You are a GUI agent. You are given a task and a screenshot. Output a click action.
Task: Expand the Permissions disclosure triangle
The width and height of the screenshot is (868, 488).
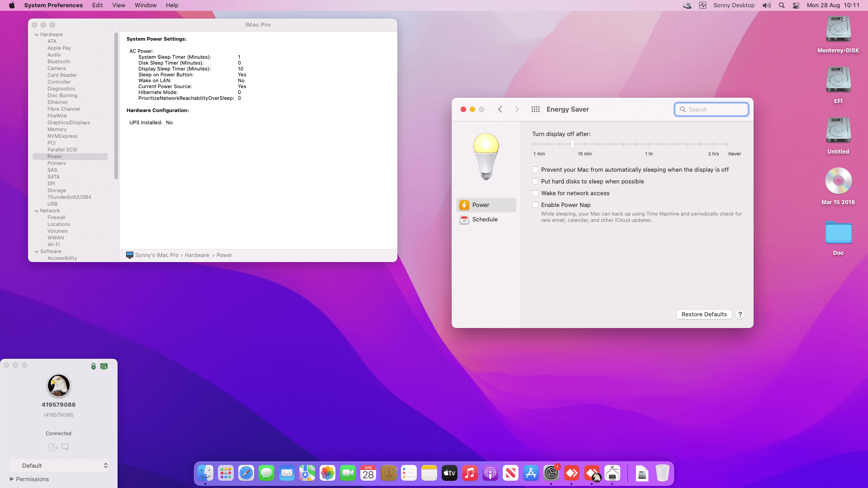click(12, 479)
